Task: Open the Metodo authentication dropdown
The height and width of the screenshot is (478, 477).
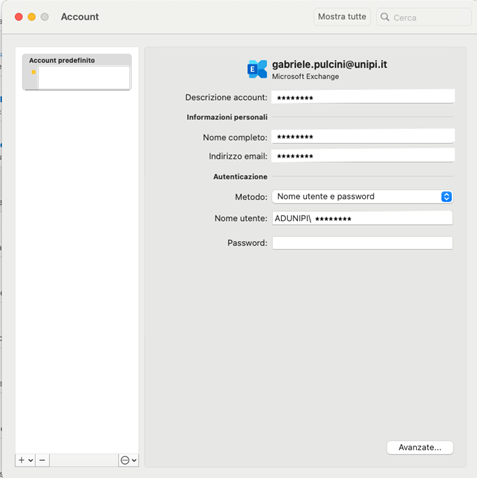Action: point(362,197)
